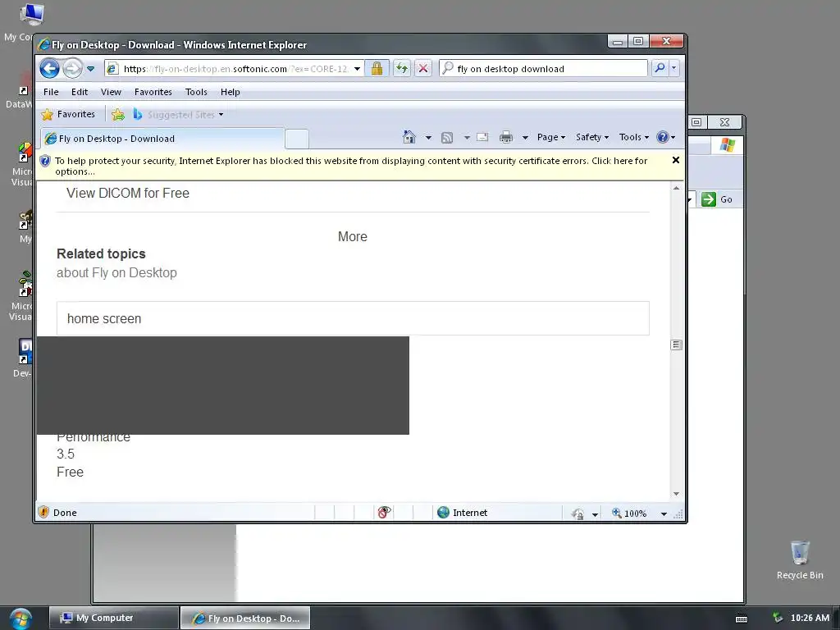
Task: Click the Forward navigation arrow
Action: [72, 69]
